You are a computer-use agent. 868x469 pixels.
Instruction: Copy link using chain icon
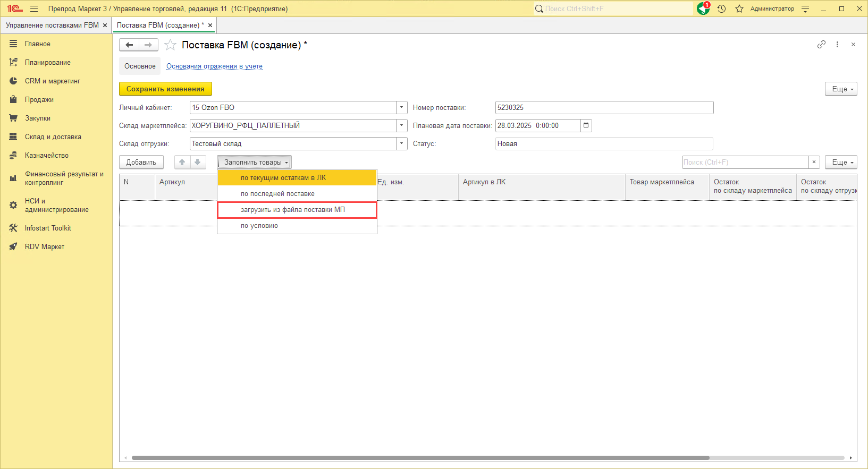click(x=821, y=45)
